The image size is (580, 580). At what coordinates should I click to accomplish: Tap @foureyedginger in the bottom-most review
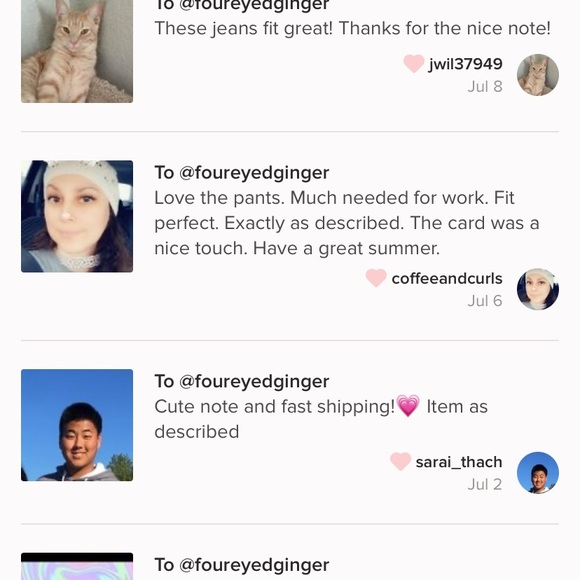click(254, 565)
